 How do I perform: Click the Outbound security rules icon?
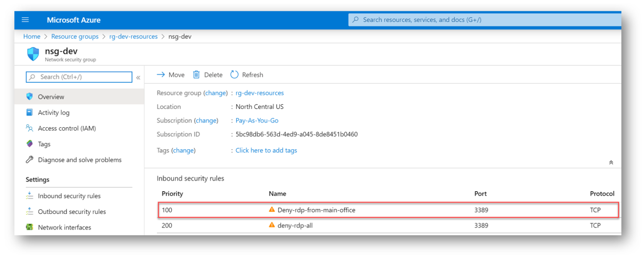[29, 211]
